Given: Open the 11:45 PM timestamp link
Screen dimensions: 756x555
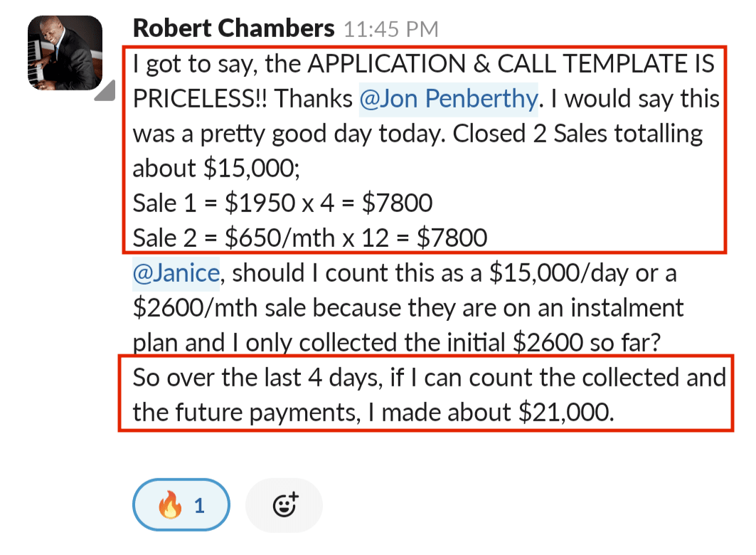Looking at the screenshot, I should tap(391, 29).
